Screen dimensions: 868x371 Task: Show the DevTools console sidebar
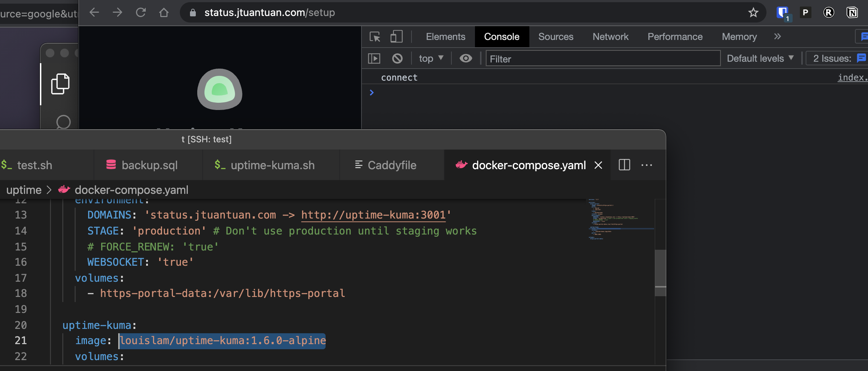pyautogui.click(x=374, y=58)
